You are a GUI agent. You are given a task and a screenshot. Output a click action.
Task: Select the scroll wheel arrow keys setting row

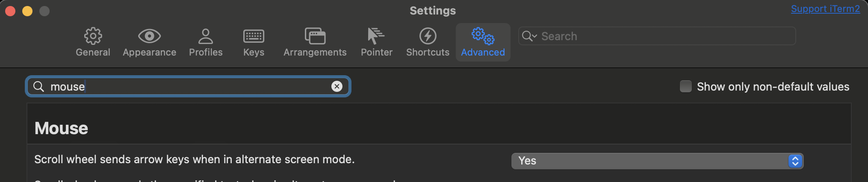click(x=195, y=160)
